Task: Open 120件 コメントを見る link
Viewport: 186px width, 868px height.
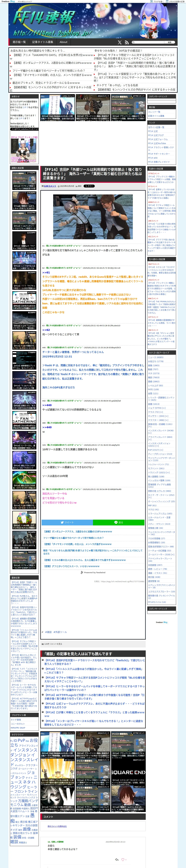Action: 53,644
